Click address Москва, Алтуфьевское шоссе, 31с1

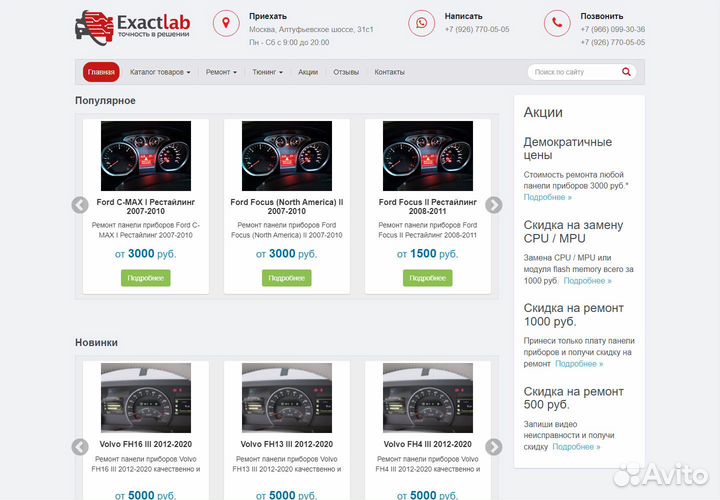click(x=311, y=29)
